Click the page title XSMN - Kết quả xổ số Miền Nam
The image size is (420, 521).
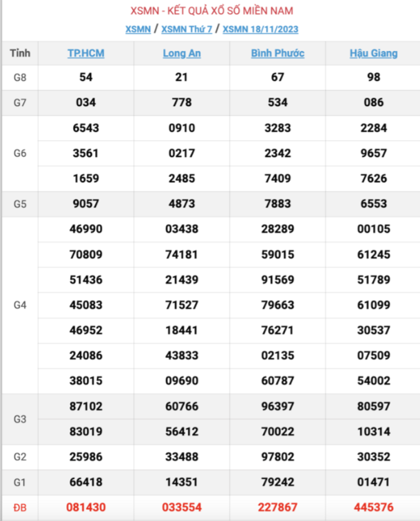pos(211,10)
